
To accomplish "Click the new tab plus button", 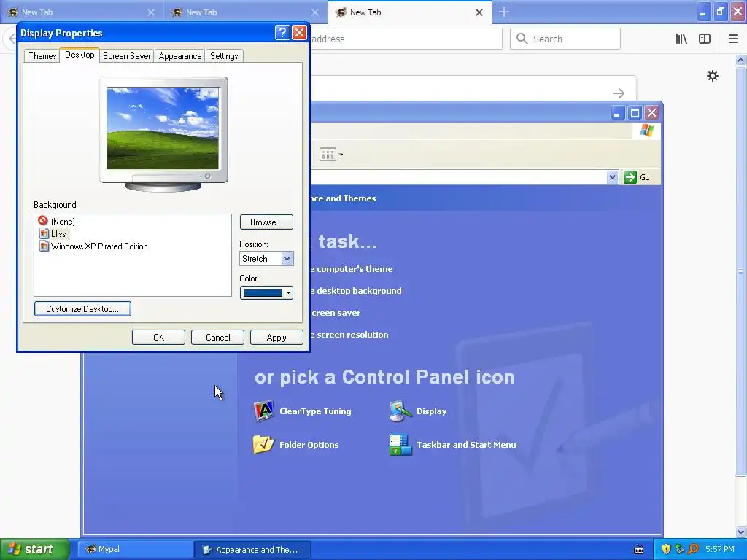I will (504, 12).
